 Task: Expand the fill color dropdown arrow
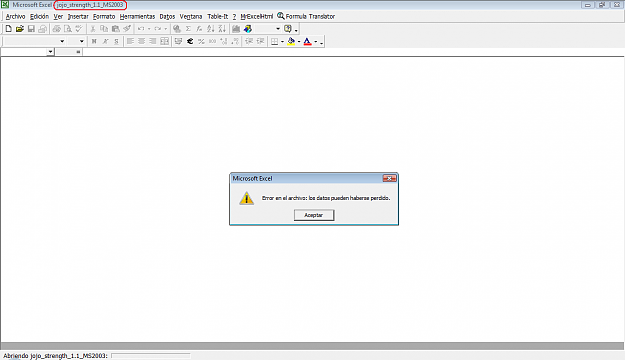[x=299, y=41]
